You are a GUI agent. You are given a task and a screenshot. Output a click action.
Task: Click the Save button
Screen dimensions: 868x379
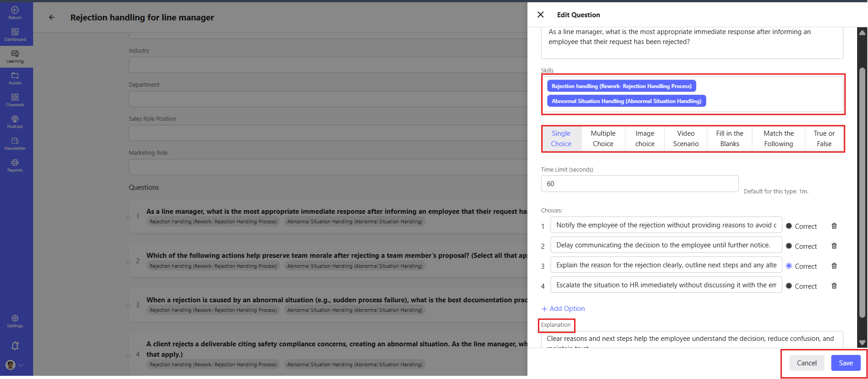tap(846, 363)
